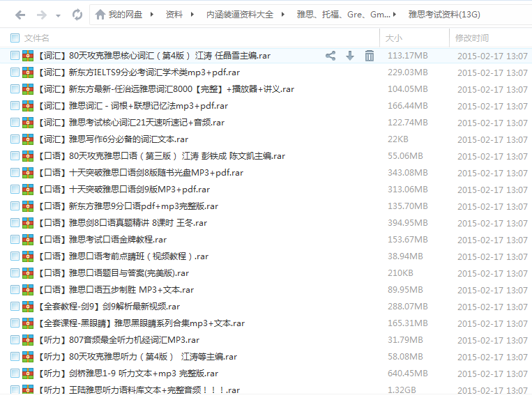Click rar icon of 新东方雅思9分口语 file
Viewport: 532px width, 400px height.
tap(28, 206)
